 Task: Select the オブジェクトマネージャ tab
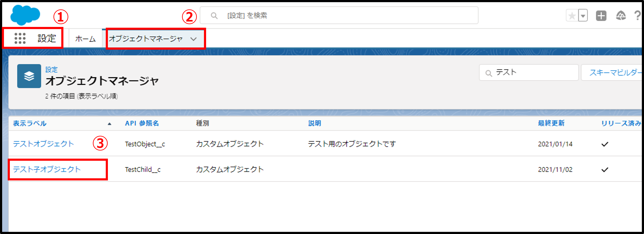click(146, 39)
